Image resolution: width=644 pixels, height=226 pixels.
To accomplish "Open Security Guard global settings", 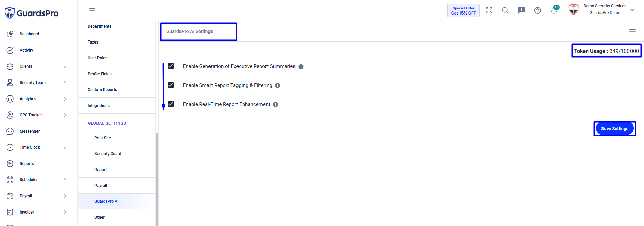I will (x=116, y=154).
